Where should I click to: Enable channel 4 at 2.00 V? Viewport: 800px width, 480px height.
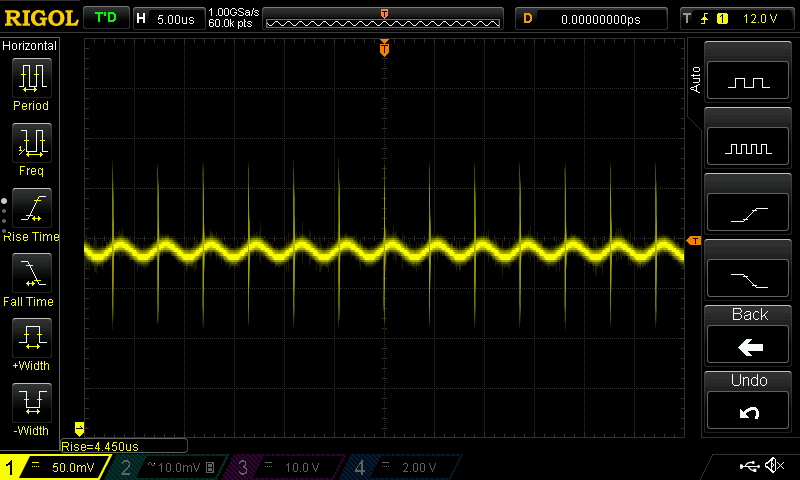[401, 467]
